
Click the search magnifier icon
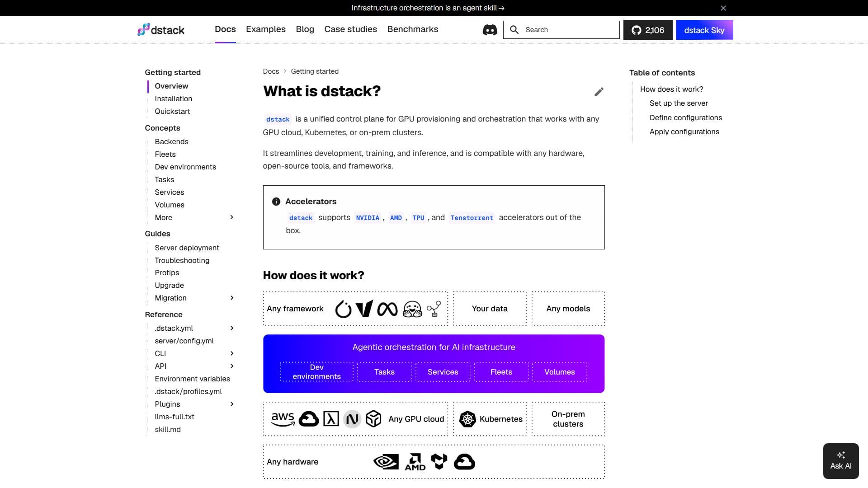[514, 30]
